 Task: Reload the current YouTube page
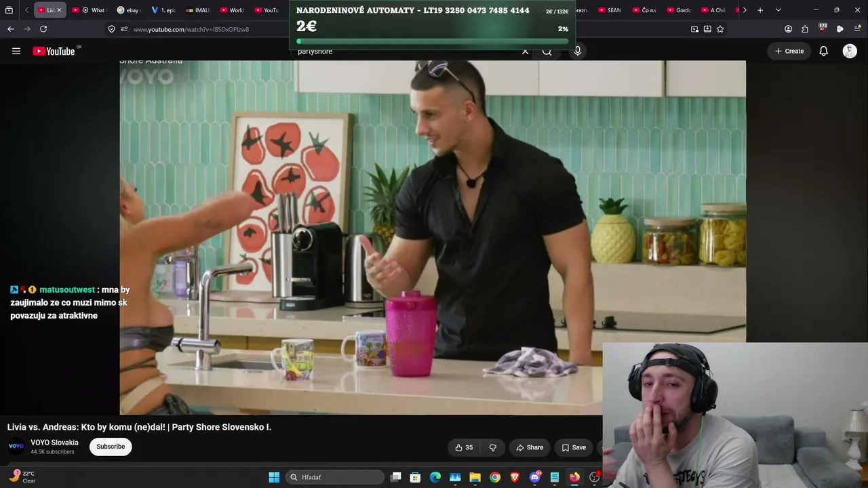click(x=43, y=29)
